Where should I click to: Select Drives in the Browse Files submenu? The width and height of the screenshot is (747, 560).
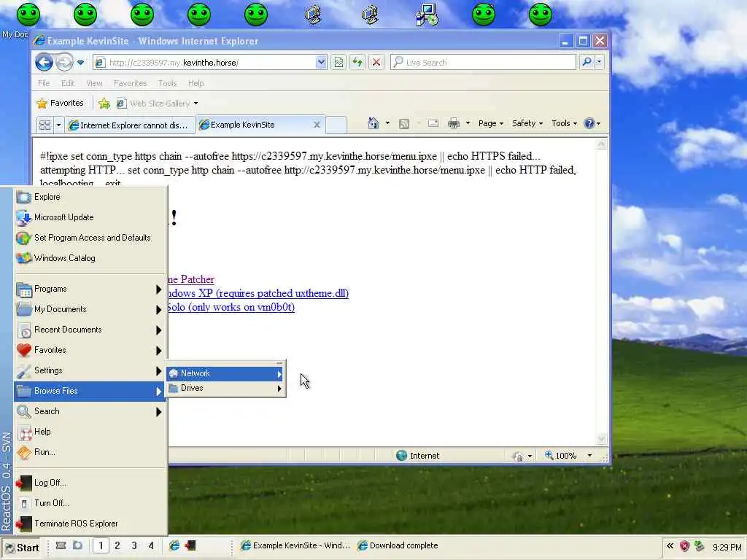click(226, 388)
